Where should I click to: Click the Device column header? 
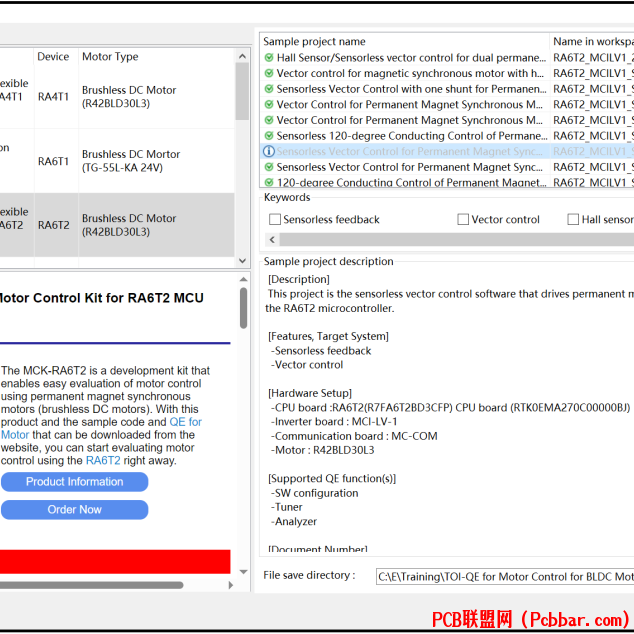tap(53, 57)
